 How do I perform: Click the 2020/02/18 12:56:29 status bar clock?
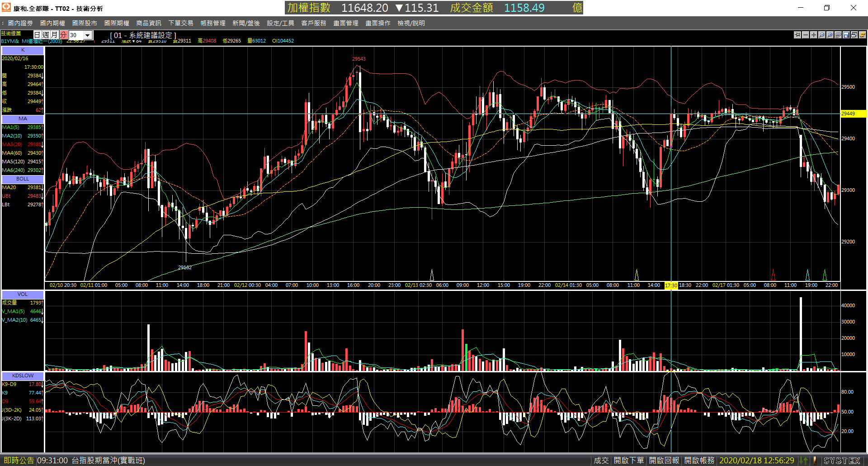click(x=757, y=461)
